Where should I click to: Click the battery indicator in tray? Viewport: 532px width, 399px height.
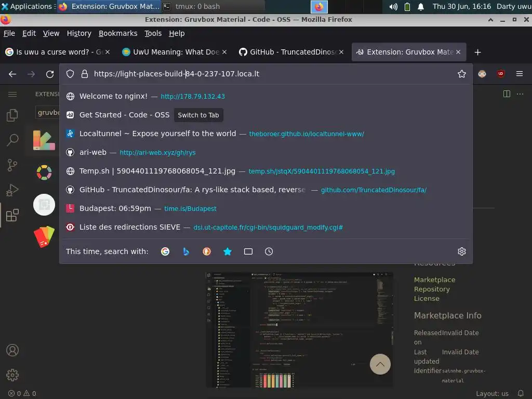tap(407, 6)
